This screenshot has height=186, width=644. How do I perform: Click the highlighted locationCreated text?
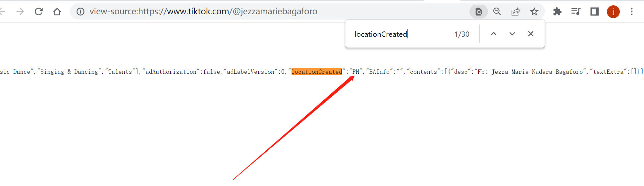[317, 72]
